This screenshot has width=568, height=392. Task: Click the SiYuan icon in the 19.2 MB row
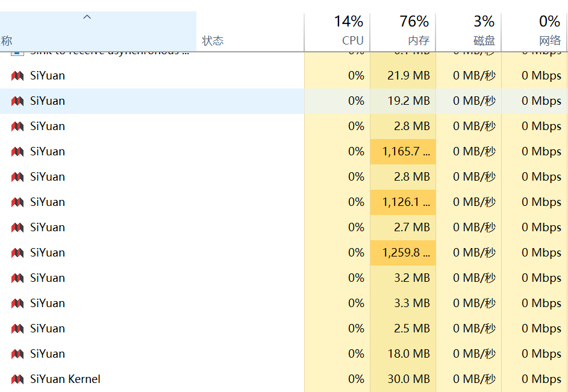click(17, 101)
